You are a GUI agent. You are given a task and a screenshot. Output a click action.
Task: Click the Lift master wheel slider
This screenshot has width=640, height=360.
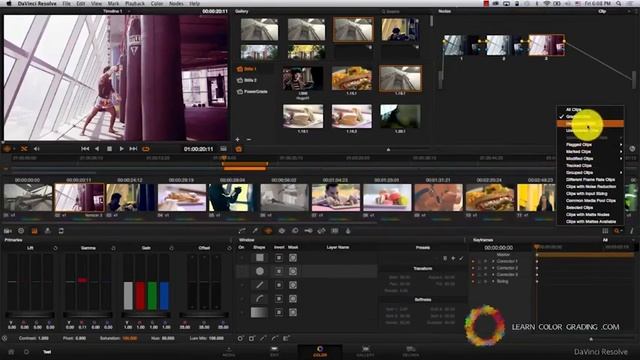coord(30,315)
